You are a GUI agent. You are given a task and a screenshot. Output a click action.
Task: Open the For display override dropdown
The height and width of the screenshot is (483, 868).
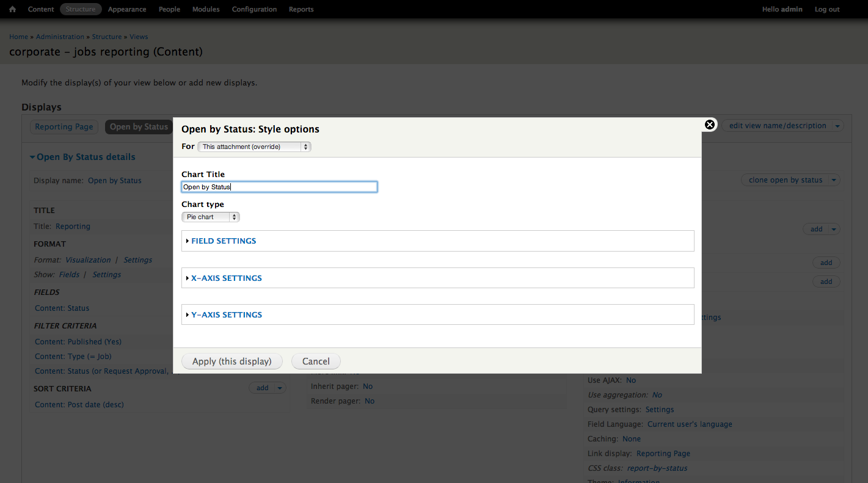tap(255, 147)
